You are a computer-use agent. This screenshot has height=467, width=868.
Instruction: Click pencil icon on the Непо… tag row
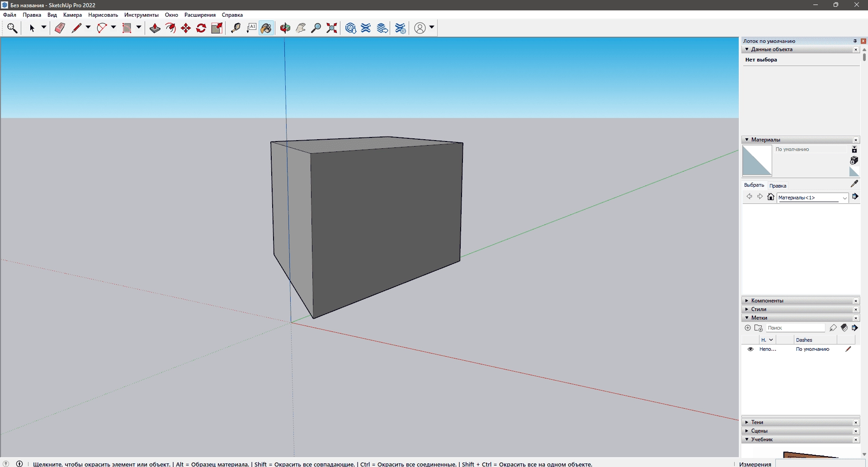[848, 349]
